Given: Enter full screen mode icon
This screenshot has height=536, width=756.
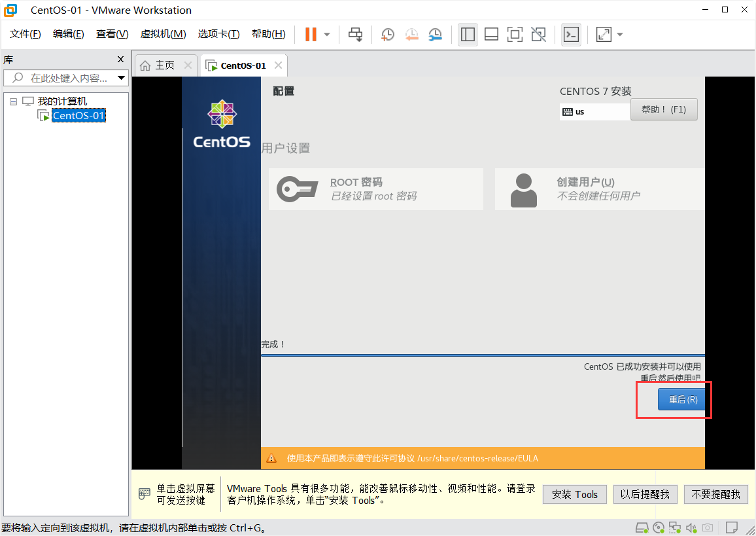Looking at the screenshot, I should coord(515,34).
